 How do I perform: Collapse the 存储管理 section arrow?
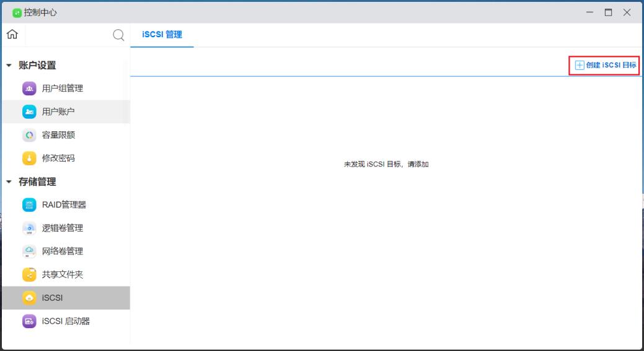9,182
